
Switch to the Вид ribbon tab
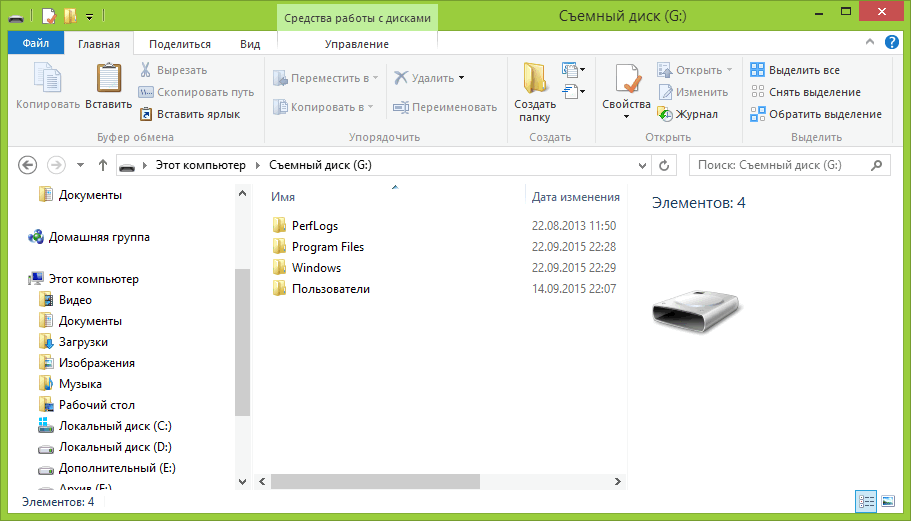(x=250, y=44)
